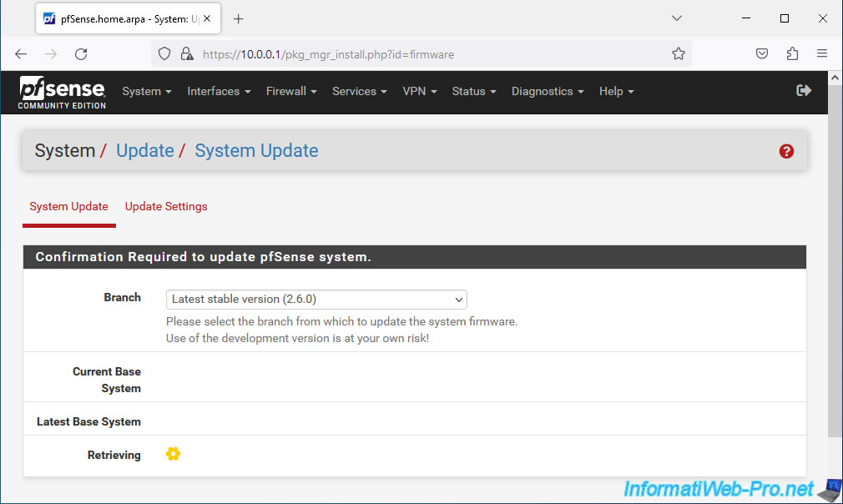The height and width of the screenshot is (504, 843).
Task: Click the 'Current Base System' label
Action: pyautogui.click(x=107, y=380)
